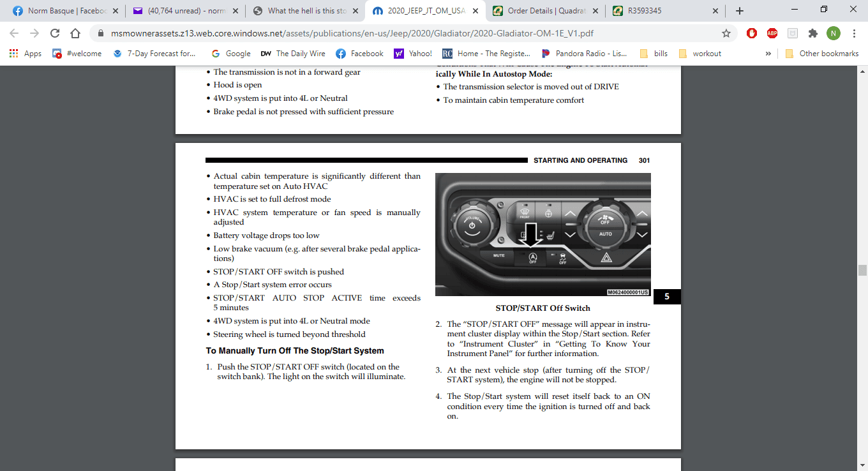
Task: Click the section 5 black tab marker
Action: click(667, 297)
